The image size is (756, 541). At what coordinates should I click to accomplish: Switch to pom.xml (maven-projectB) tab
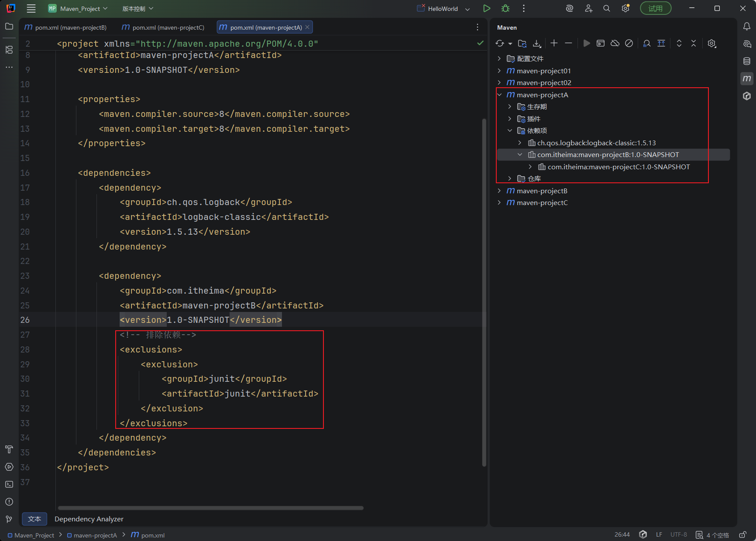tap(65, 27)
